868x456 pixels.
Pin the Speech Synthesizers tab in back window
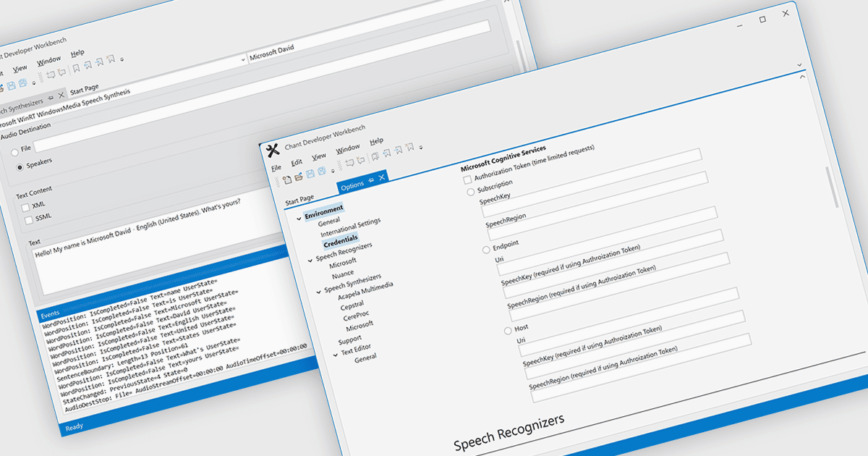tap(51, 98)
